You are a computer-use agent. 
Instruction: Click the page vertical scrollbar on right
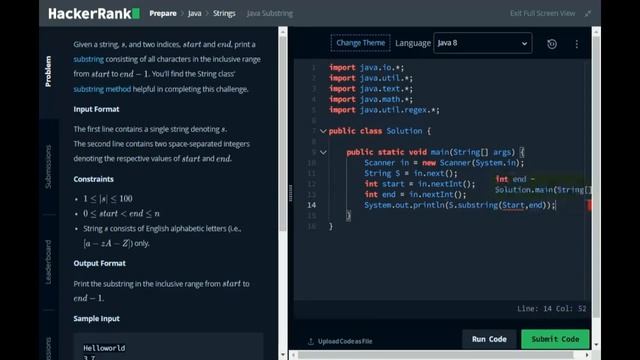click(x=596, y=176)
